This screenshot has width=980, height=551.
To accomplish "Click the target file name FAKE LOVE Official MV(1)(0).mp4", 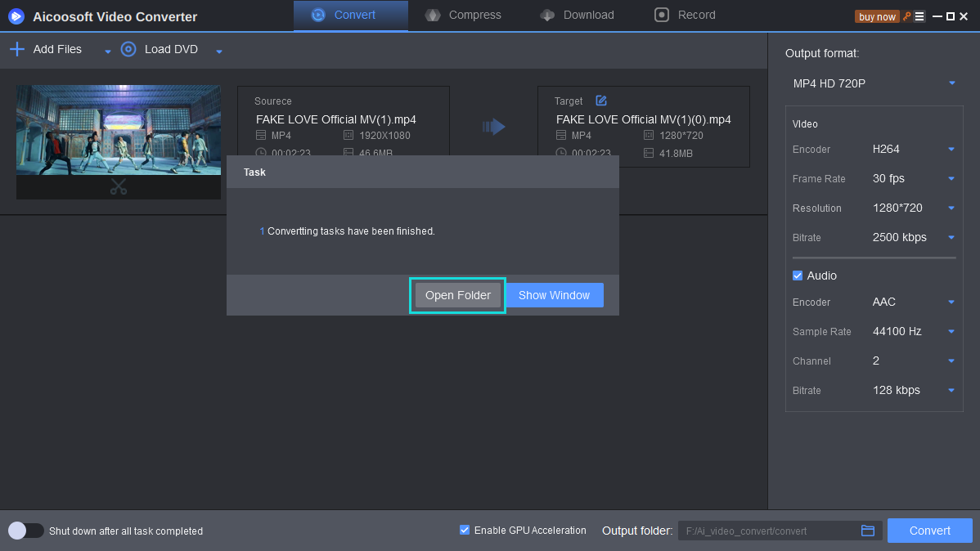I will 644,119.
